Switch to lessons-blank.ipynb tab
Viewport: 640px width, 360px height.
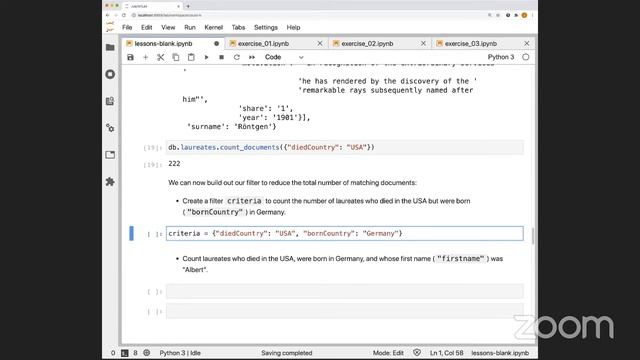click(173, 43)
